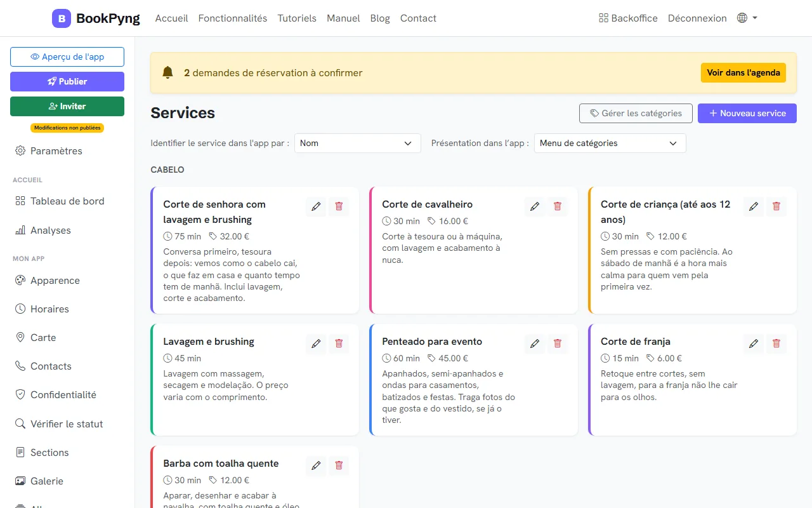Screen dimensions: 812x508
Task: Remove Corte de criança with trash icon
Action: 776,206
